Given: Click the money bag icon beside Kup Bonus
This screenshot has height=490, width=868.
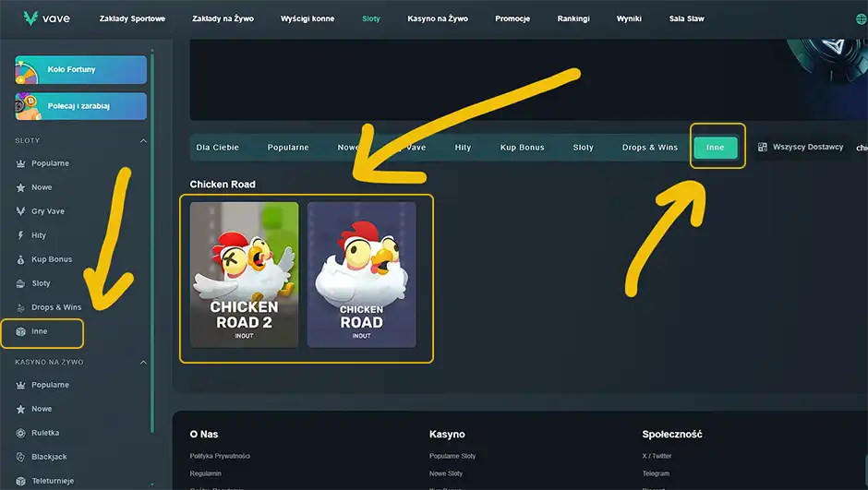Looking at the screenshot, I should (x=20, y=259).
